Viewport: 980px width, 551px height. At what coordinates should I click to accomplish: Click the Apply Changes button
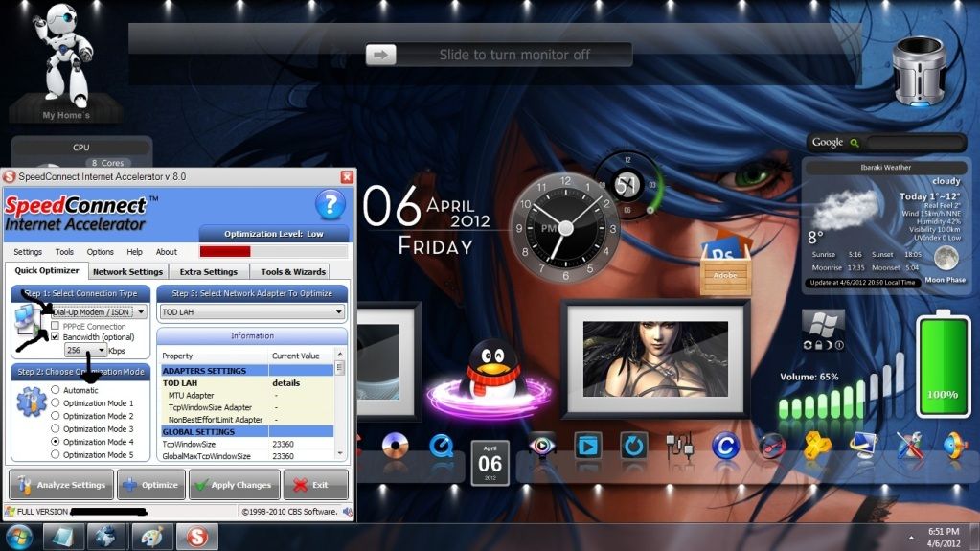point(233,485)
